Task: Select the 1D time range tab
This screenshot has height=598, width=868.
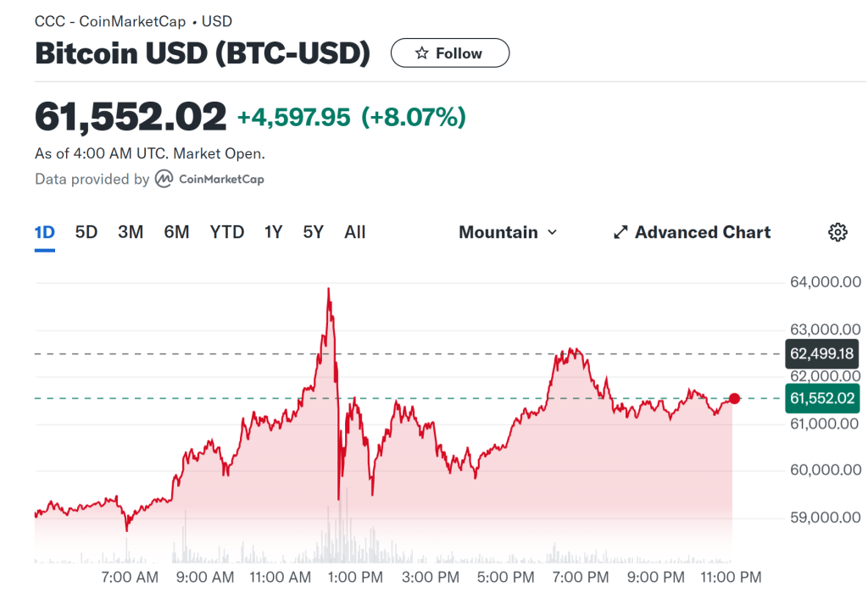Action: (44, 232)
